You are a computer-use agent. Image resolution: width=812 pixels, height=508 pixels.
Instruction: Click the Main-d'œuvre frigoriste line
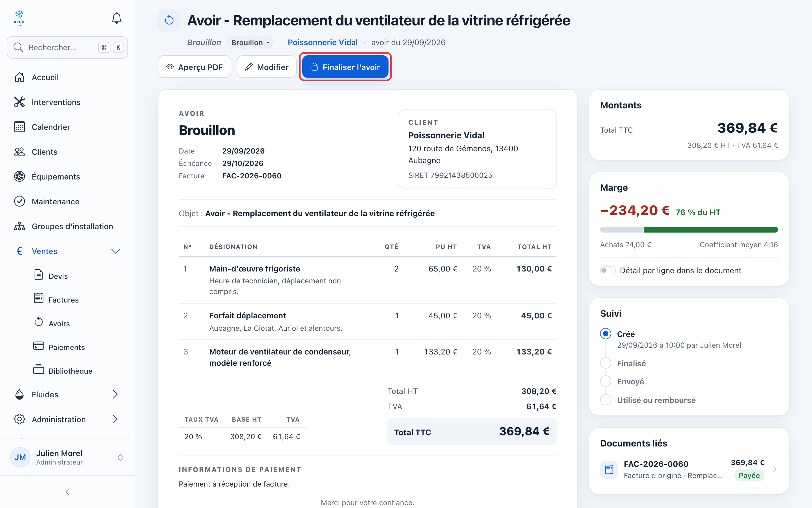(x=367, y=280)
